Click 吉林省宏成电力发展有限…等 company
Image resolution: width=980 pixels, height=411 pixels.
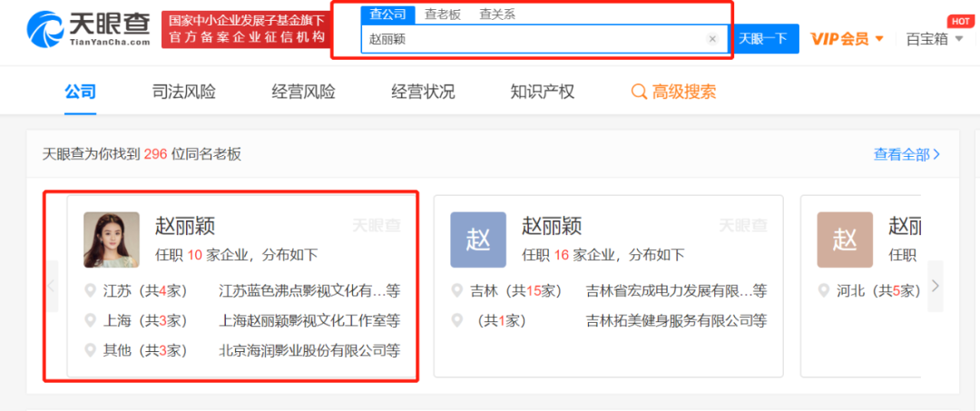coord(676,291)
